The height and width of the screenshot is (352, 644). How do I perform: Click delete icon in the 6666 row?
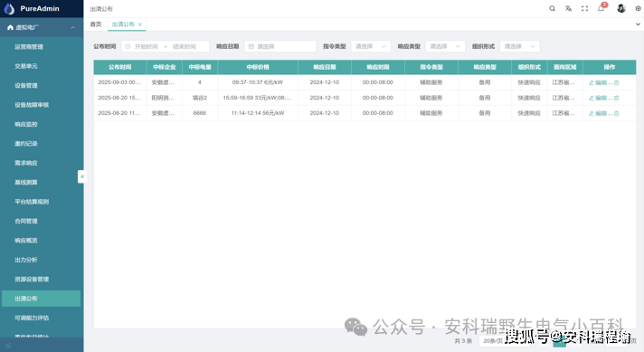[617, 113]
